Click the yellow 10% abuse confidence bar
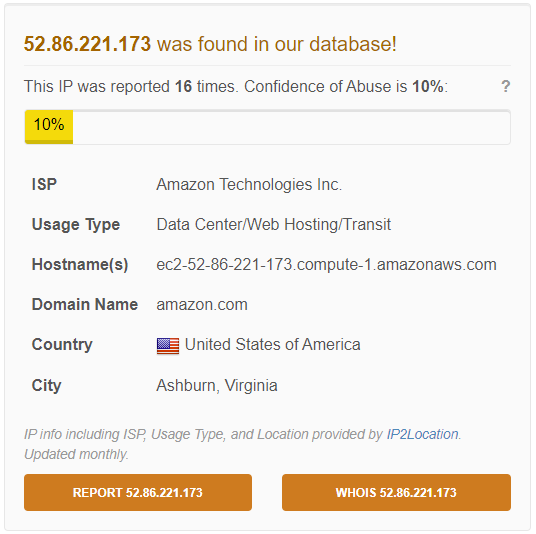The height and width of the screenshot is (534, 536). [49, 127]
